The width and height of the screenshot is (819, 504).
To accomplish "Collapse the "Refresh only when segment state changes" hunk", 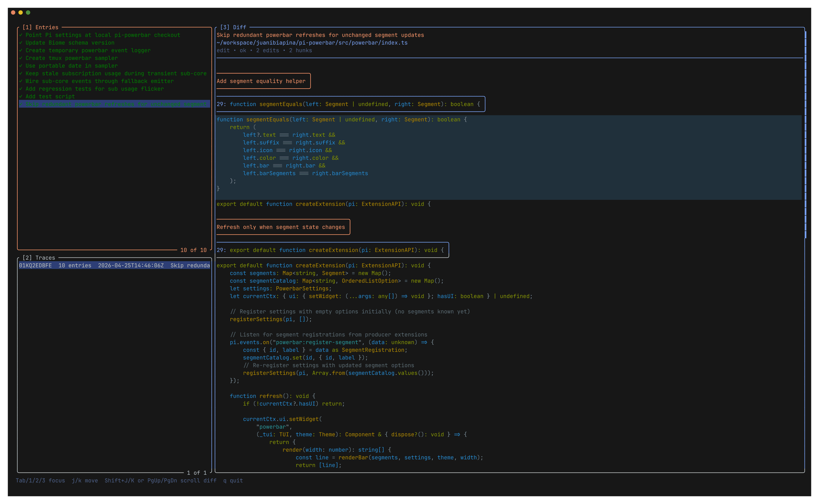I will point(283,227).
